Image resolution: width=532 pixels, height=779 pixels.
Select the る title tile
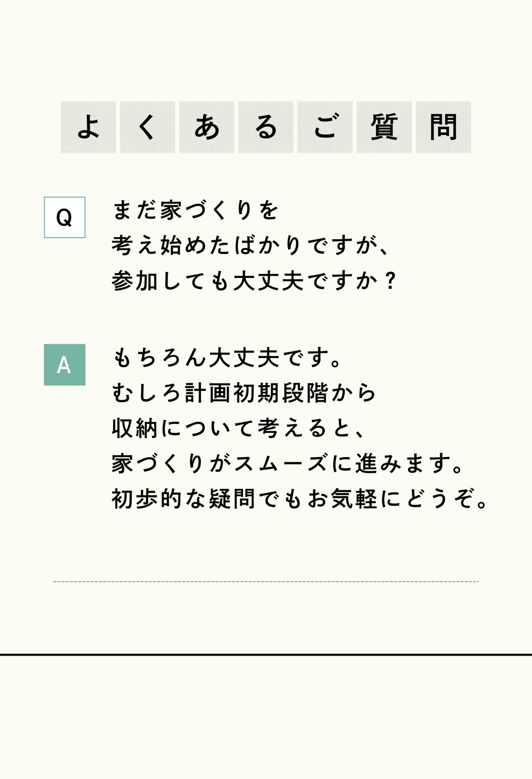[x=266, y=127]
